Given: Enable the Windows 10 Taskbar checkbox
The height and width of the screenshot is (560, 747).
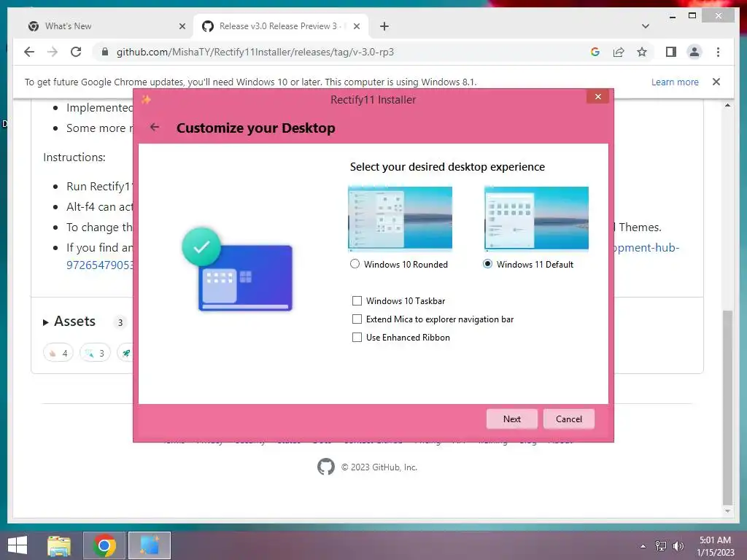Looking at the screenshot, I should [357, 300].
